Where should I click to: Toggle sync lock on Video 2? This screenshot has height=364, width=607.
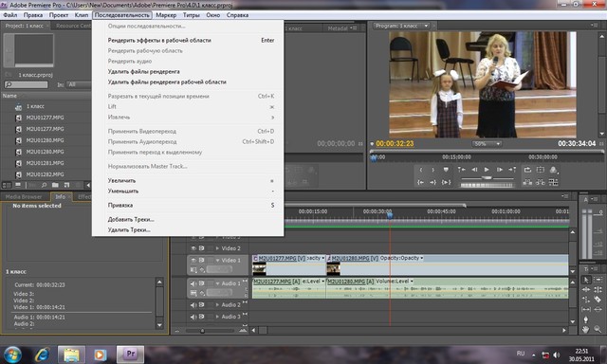click(201, 248)
